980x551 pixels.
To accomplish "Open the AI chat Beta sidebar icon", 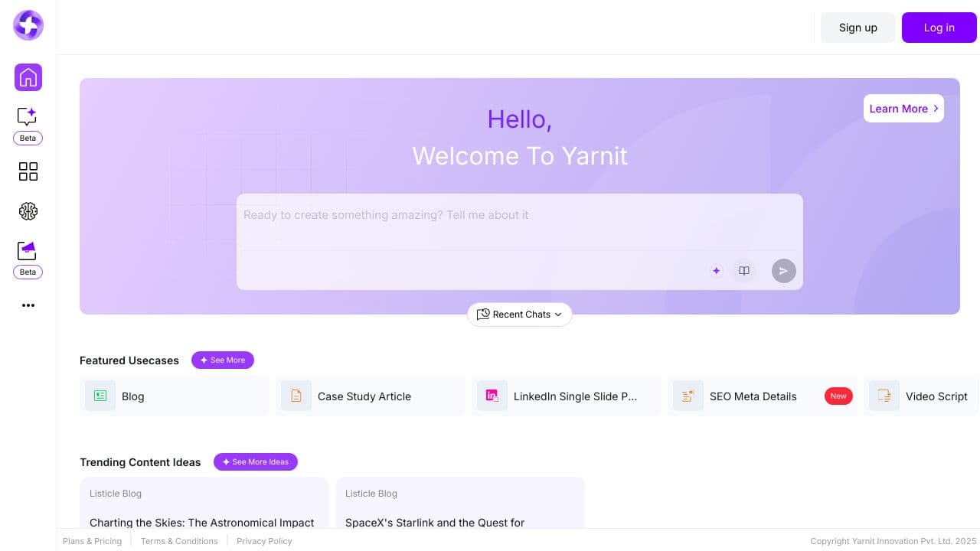I will pyautogui.click(x=28, y=116).
